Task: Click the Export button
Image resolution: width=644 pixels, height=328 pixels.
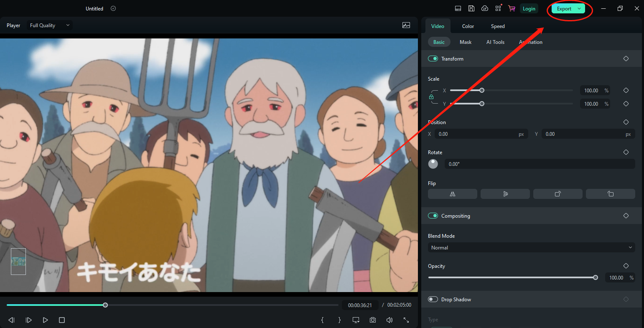Action: click(564, 8)
